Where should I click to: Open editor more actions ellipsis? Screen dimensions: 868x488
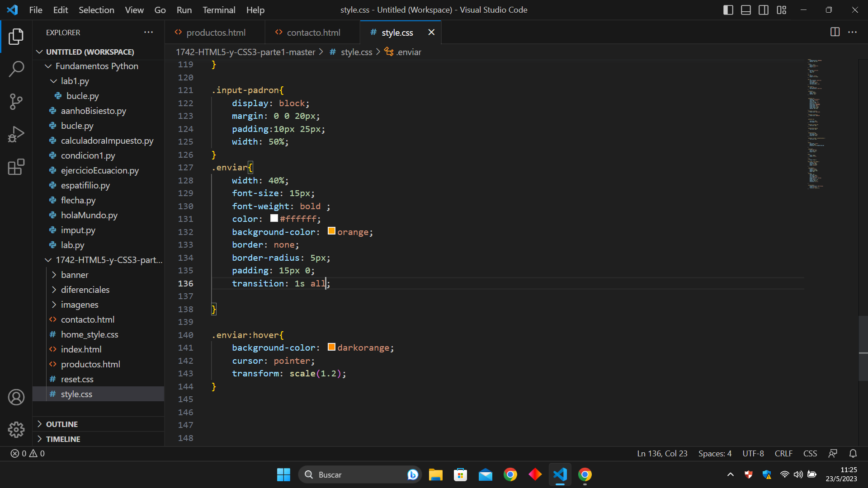[x=853, y=32]
